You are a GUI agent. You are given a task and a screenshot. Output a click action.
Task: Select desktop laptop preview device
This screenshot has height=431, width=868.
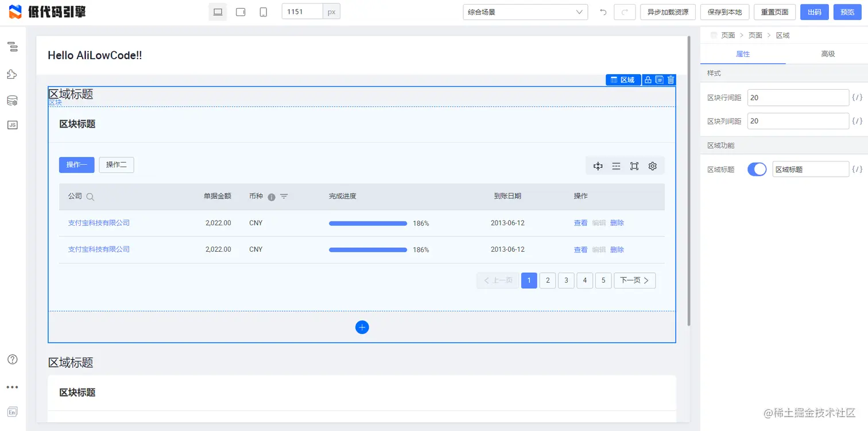[x=218, y=11]
